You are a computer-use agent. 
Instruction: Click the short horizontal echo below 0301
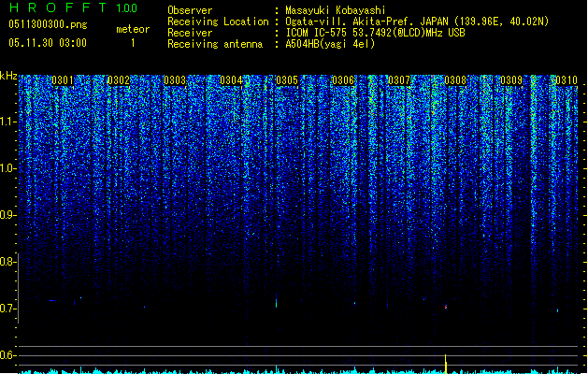pos(51,300)
